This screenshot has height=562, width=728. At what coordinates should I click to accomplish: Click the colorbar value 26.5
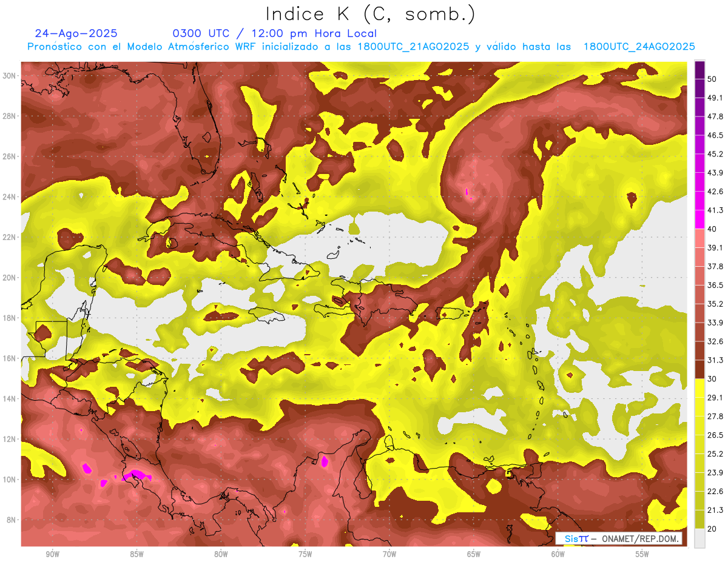(716, 435)
